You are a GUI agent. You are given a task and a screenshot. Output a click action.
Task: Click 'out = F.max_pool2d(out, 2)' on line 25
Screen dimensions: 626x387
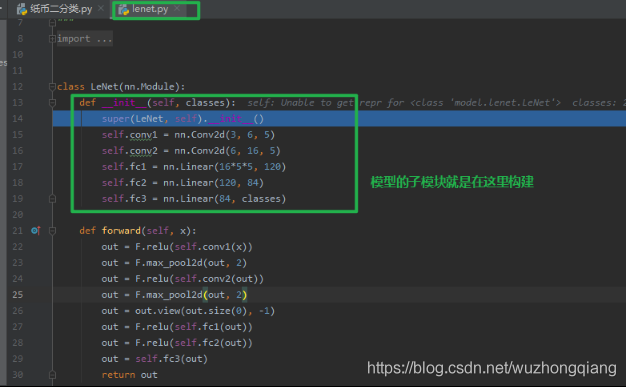pos(174,295)
